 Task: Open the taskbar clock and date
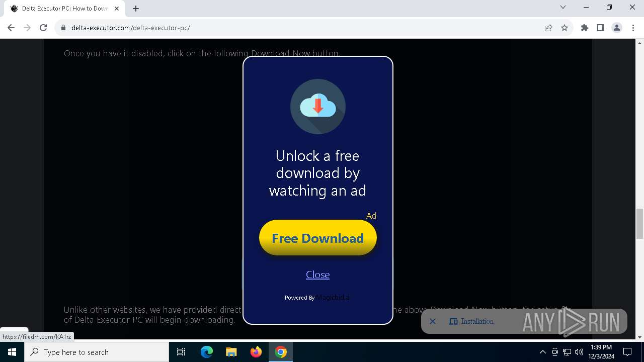pos(601,352)
